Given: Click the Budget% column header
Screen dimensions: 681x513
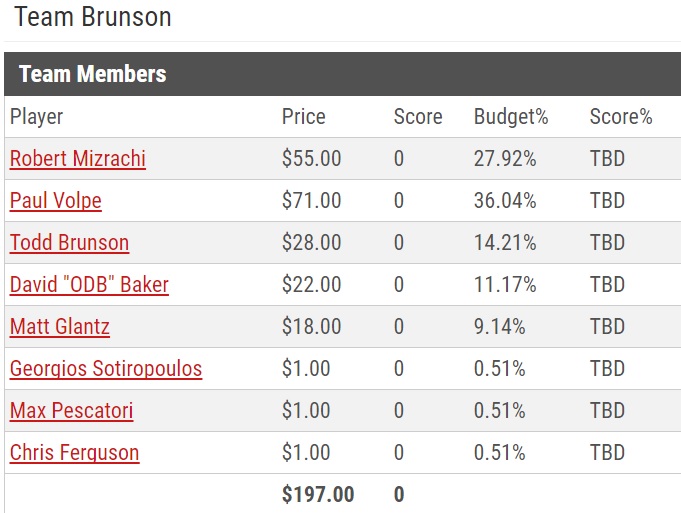Looking at the screenshot, I should tap(511, 117).
